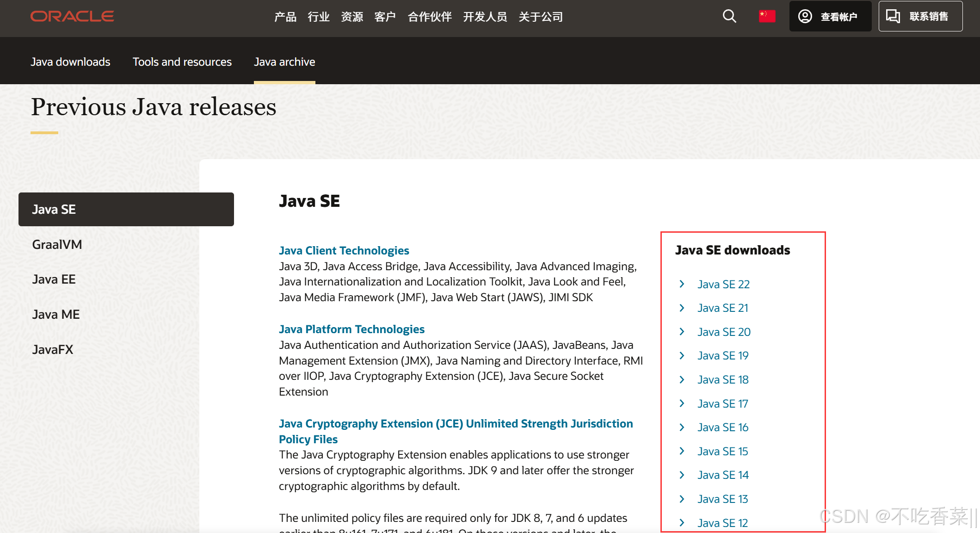980x533 pixels.
Task: Click the chevron beside Java SE 19
Action: pos(682,355)
